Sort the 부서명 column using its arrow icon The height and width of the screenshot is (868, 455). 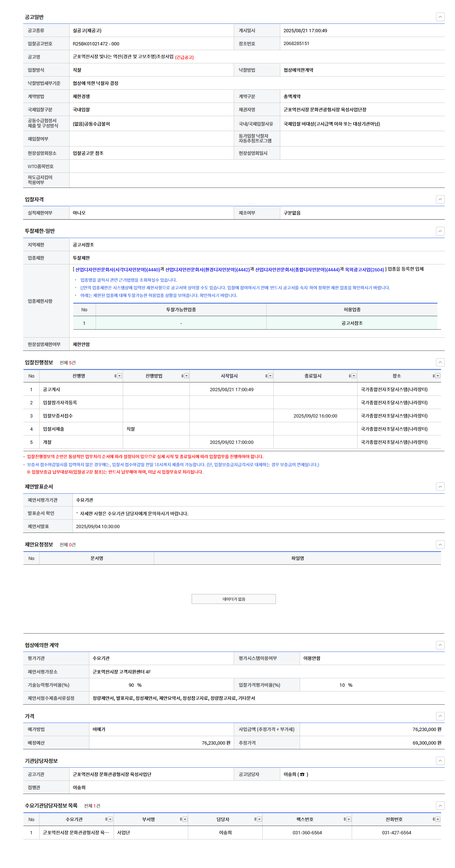pyautogui.click(x=181, y=819)
